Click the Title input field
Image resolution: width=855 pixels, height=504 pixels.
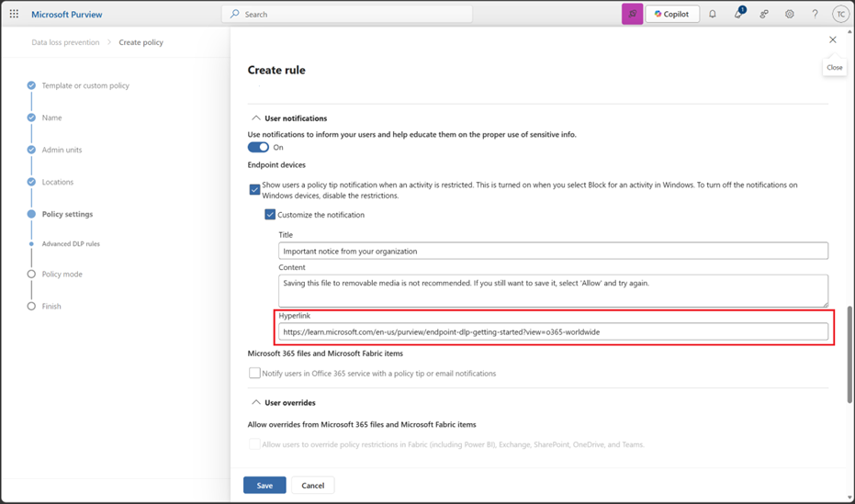point(553,252)
